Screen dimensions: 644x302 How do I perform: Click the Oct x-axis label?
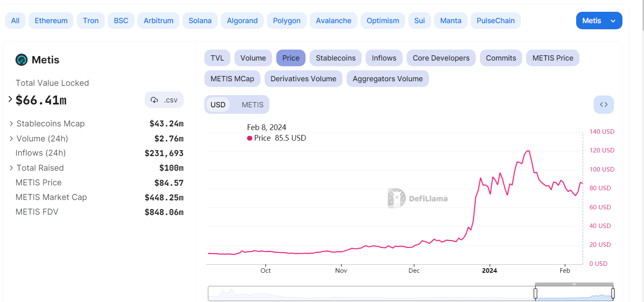[x=265, y=270]
